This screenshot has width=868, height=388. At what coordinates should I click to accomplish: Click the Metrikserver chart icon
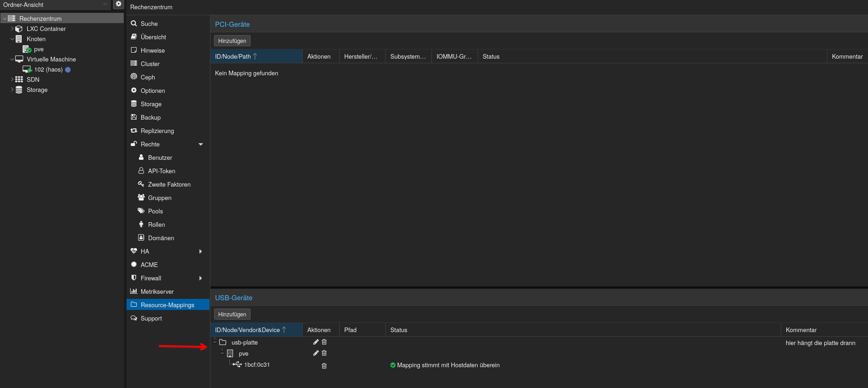pos(134,291)
